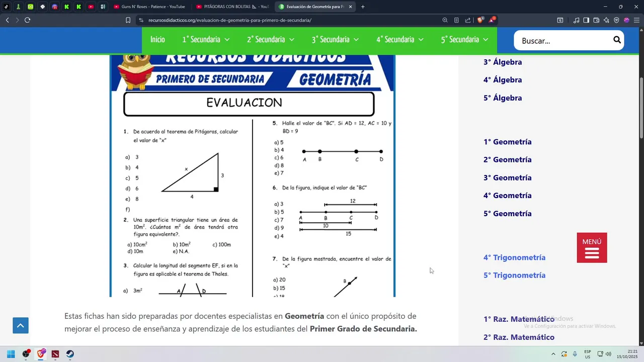Viewport: 644px width, 362px height.
Task: Open the 3° Geometría link
Action: tap(507, 177)
